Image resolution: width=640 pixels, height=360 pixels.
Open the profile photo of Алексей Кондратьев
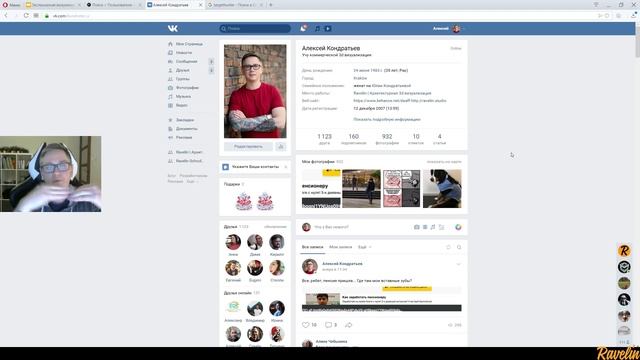tap(255, 91)
